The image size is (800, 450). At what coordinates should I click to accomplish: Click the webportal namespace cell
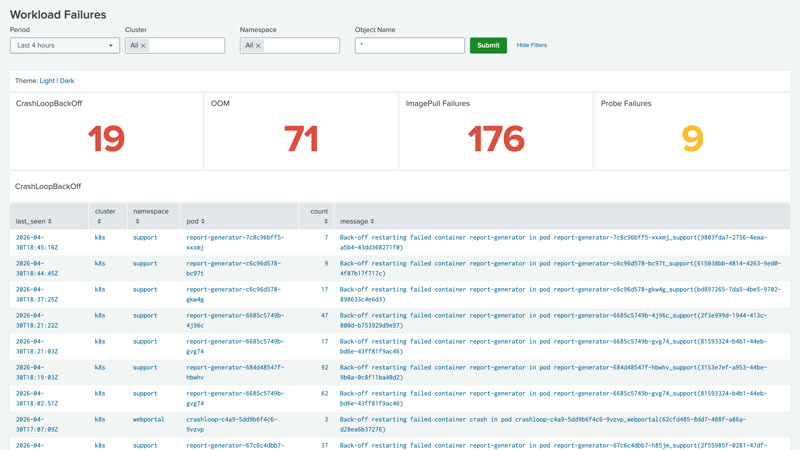[148, 419]
